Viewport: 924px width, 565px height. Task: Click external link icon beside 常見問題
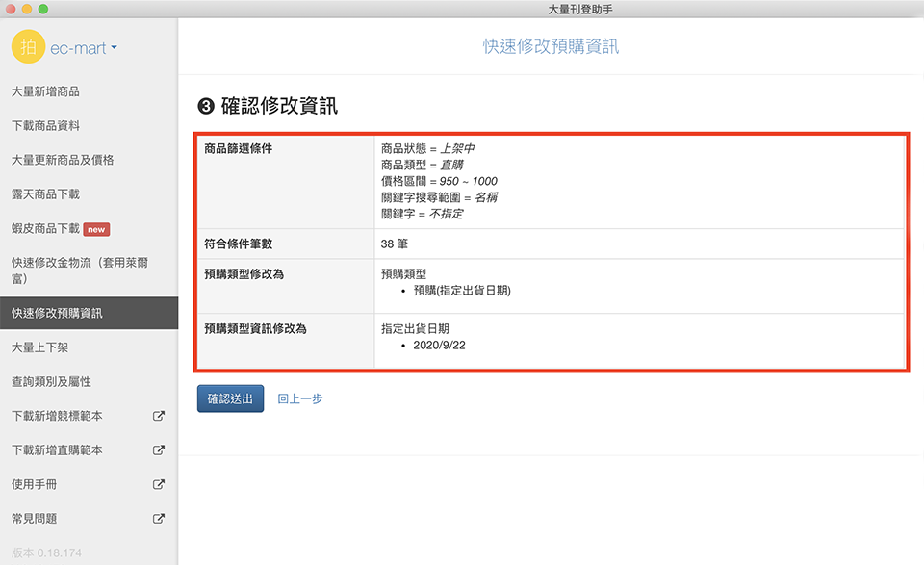159,519
